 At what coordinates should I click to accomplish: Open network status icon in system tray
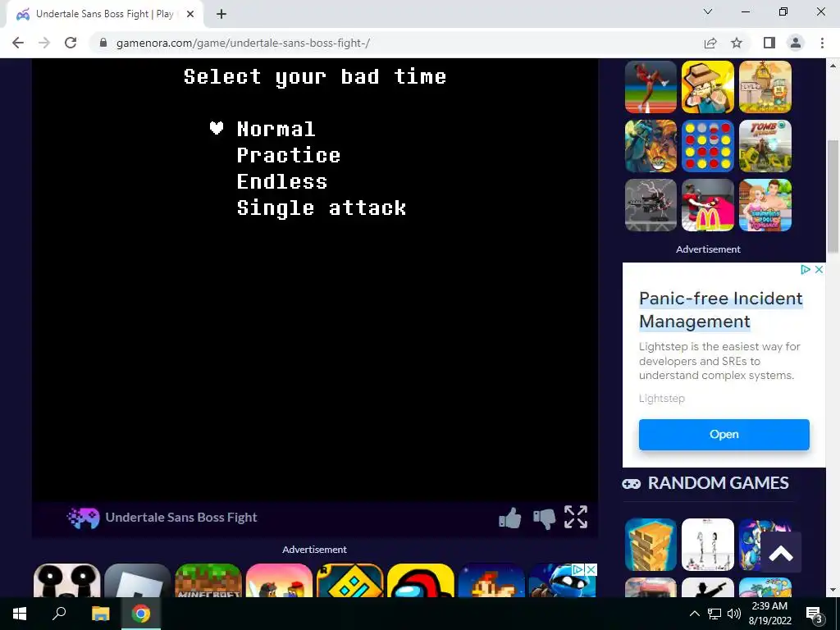pyautogui.click(x=714, y=614)
